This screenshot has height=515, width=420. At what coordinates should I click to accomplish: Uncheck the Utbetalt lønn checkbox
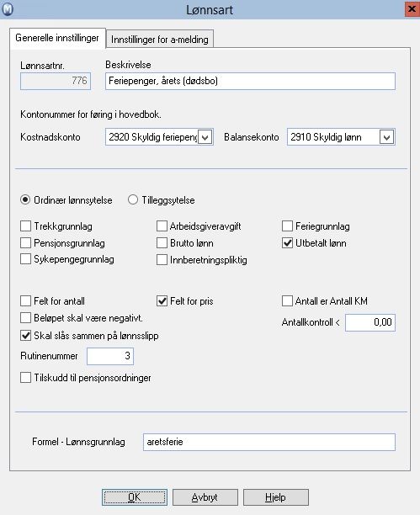click(287, 243)
